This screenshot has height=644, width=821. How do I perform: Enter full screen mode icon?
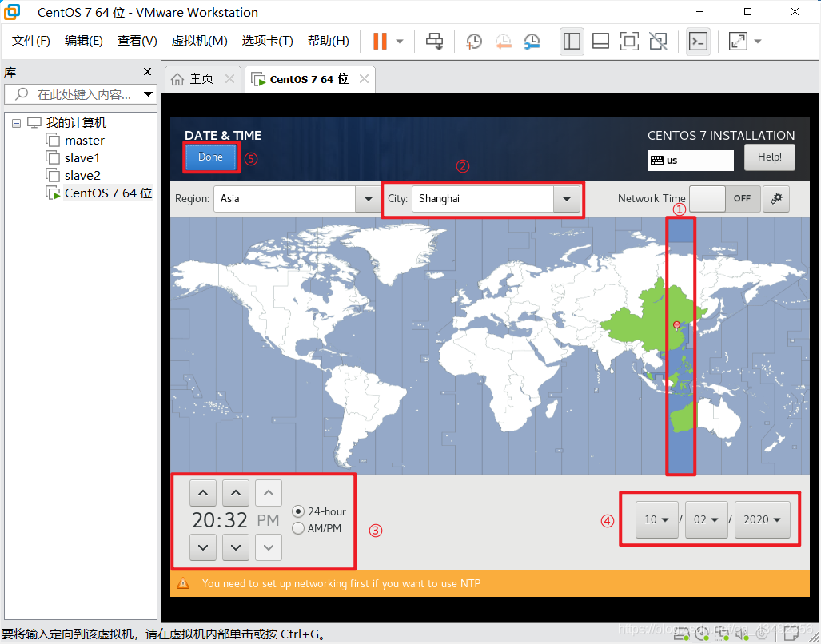629,41
